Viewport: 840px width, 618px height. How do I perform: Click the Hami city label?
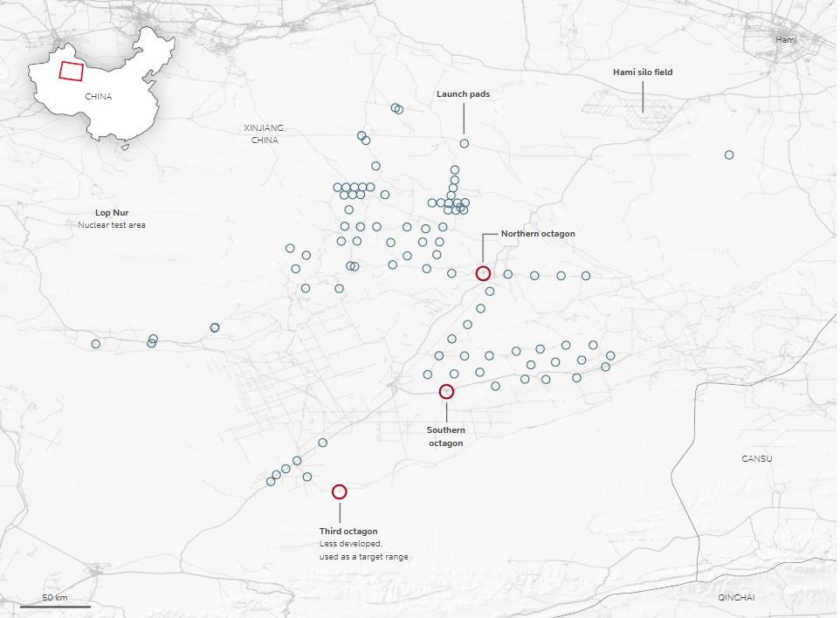[786, 39]
